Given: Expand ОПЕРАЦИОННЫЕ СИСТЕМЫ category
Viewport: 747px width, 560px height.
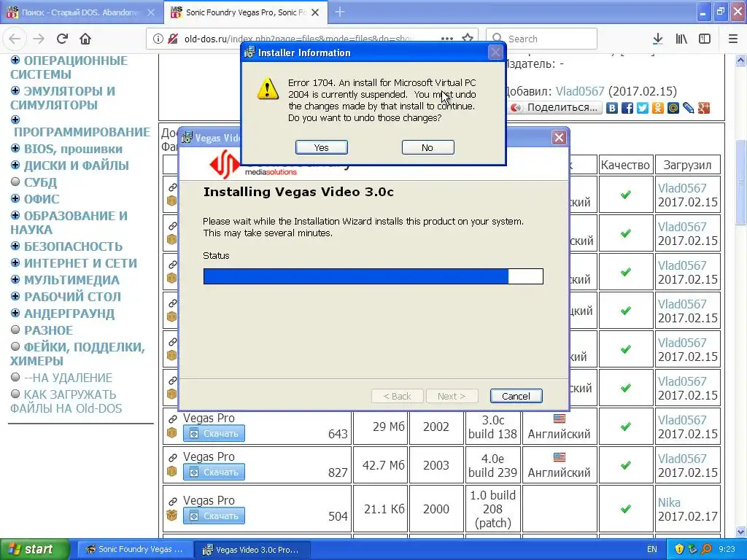Looking at the screenshot, I should [x=15, y=61].
